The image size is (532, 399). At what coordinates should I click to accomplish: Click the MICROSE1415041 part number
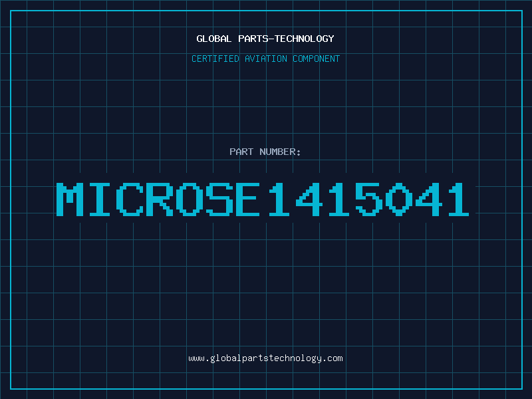click(x=263, y=199)
